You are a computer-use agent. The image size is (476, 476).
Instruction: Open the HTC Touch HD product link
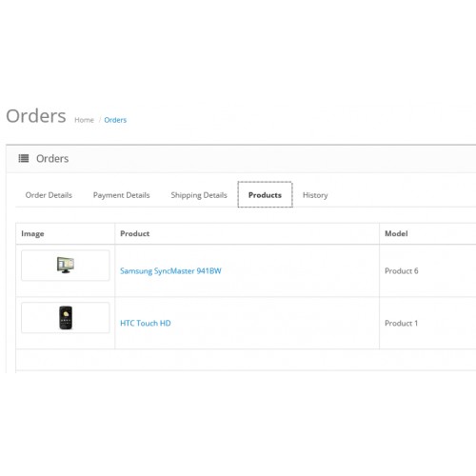coord(146,323)
